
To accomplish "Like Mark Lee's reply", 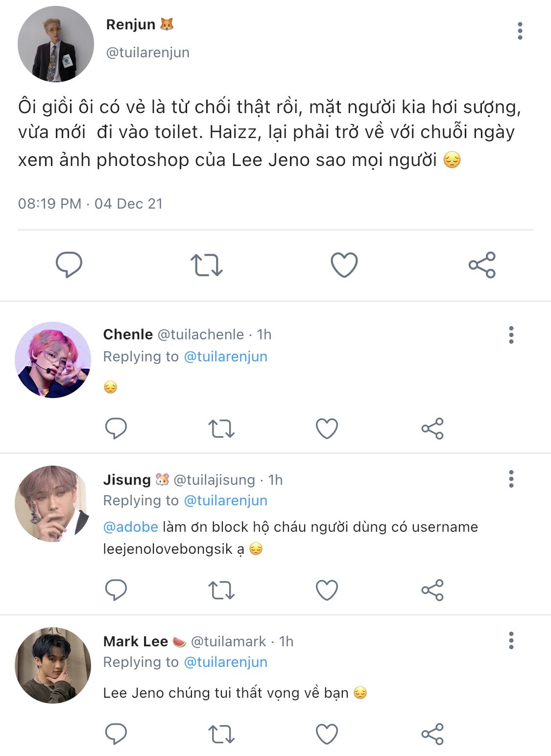I will coord(327,734).
